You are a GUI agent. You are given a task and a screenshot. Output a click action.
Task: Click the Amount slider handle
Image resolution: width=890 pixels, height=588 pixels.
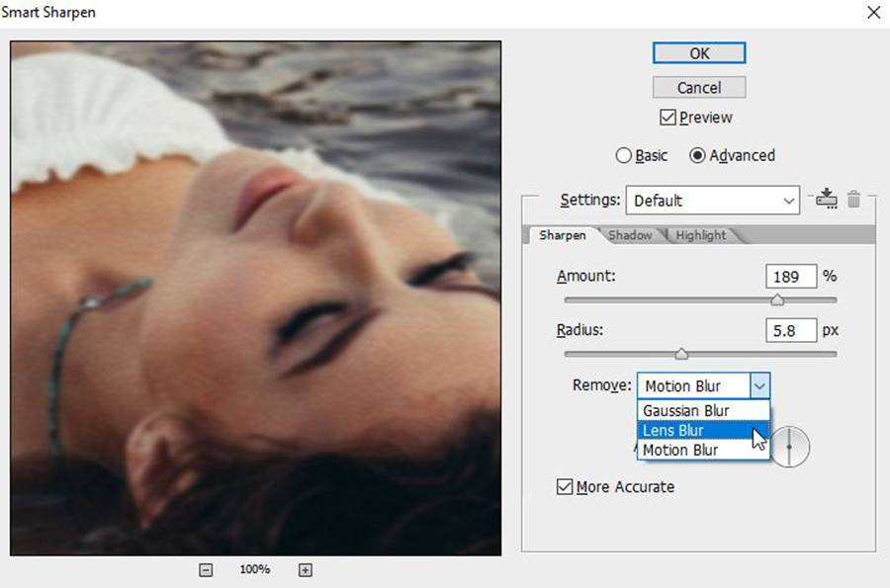777,300
